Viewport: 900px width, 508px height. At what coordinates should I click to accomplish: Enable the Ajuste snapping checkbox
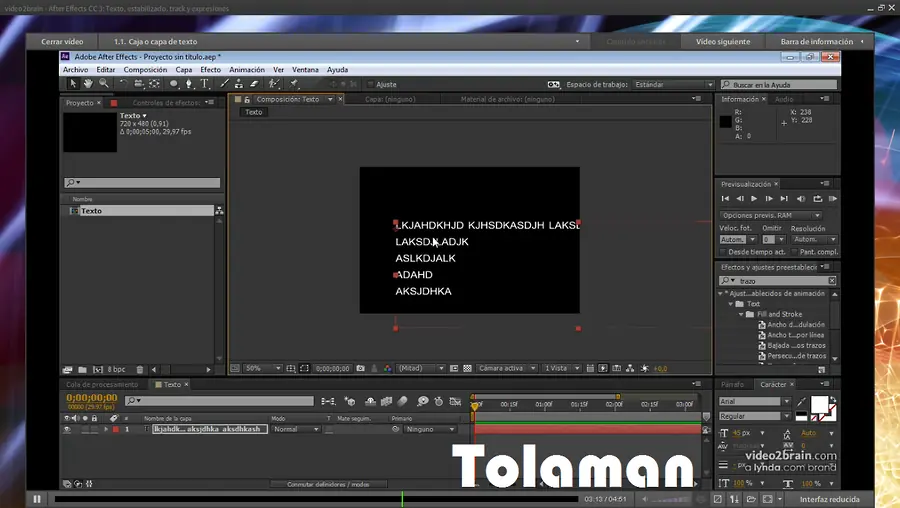370,85
